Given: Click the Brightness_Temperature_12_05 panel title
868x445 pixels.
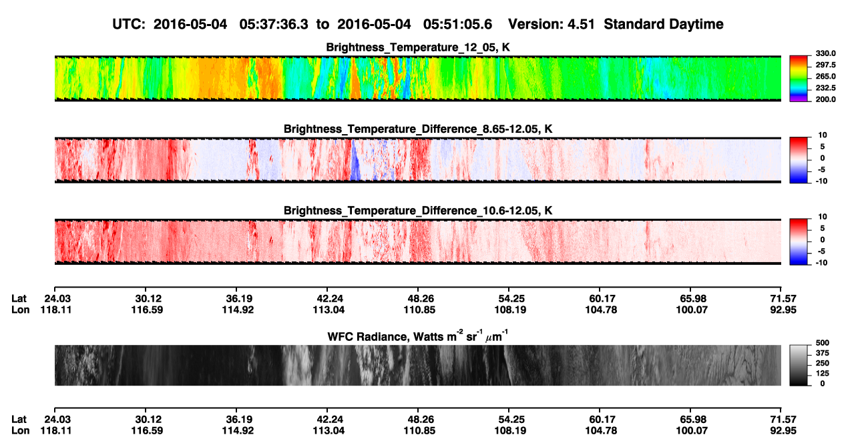Looking at the screenshot, I should pos(418,47).
